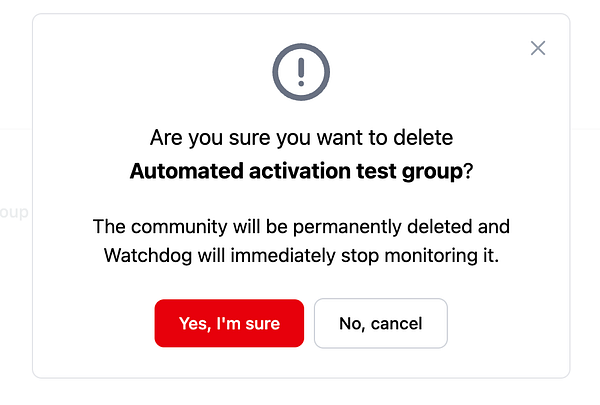
Task: Click the "Watchdog will immediately stop" line
Action: pos(301,255)
